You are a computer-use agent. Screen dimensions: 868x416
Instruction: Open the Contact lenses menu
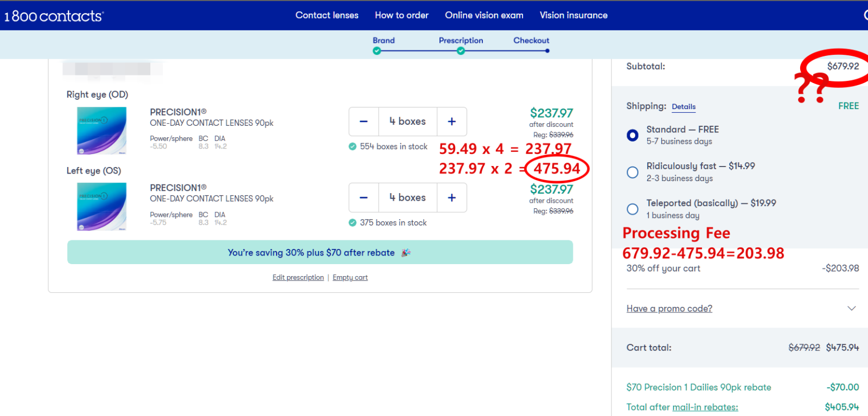click(327, 15)
